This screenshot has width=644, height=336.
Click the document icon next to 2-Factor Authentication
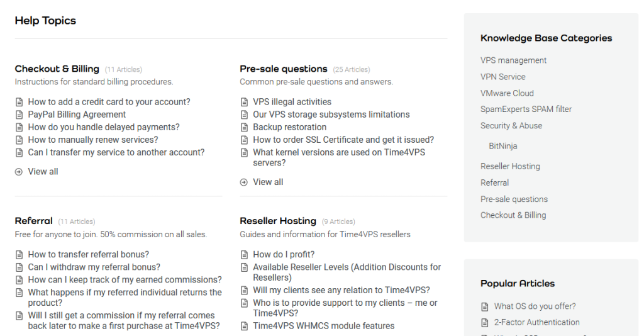pos(485,322)
